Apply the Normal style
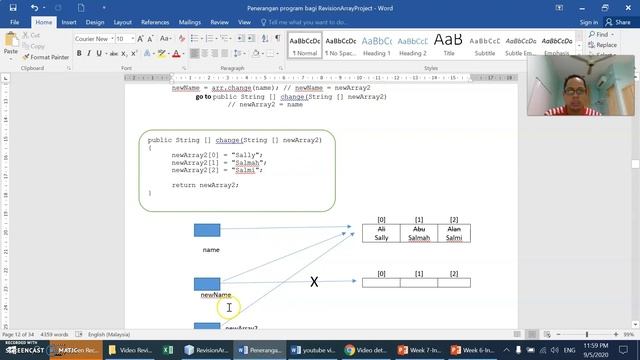Image resolution: width=640 pixels, height=360 pixels. click(x=305, y=45)
